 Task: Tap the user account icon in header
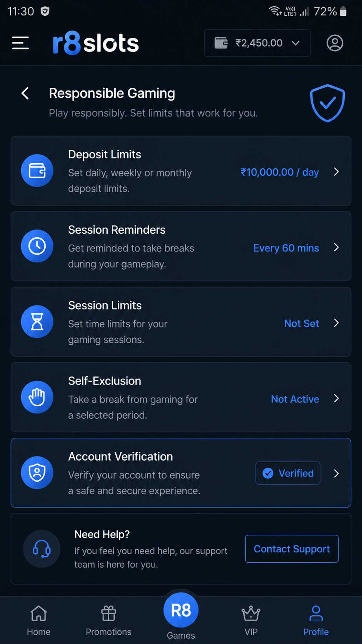point(335,43)
